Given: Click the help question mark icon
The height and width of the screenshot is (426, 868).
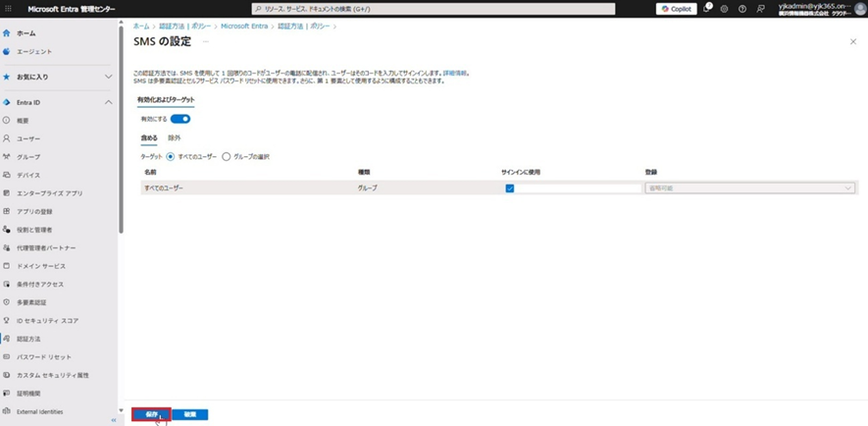Looking at the screenshot, I should tap(742, 9).
